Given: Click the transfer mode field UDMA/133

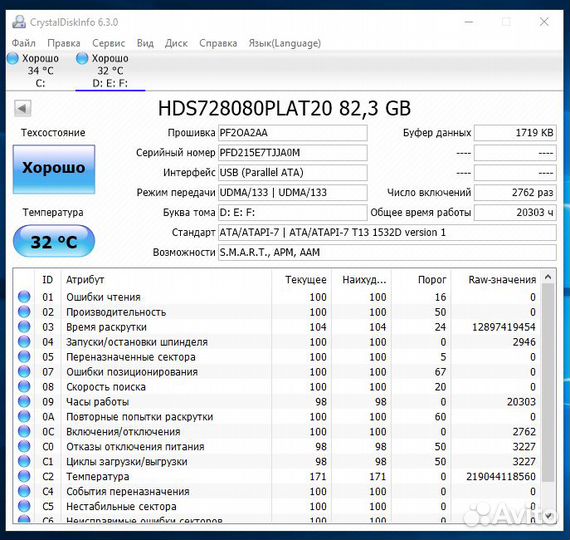Looking at the screenshot, I should tap(293, 192).
